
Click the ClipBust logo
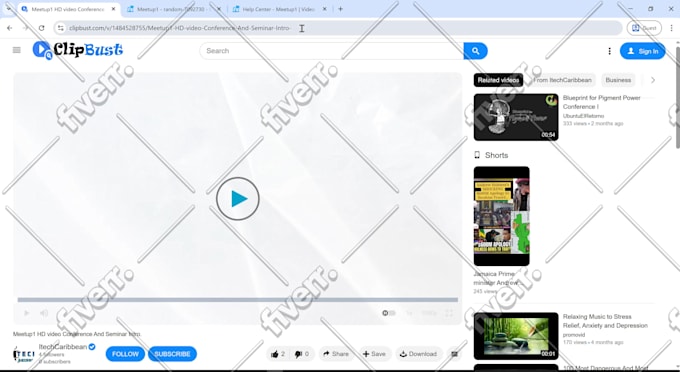78,50
